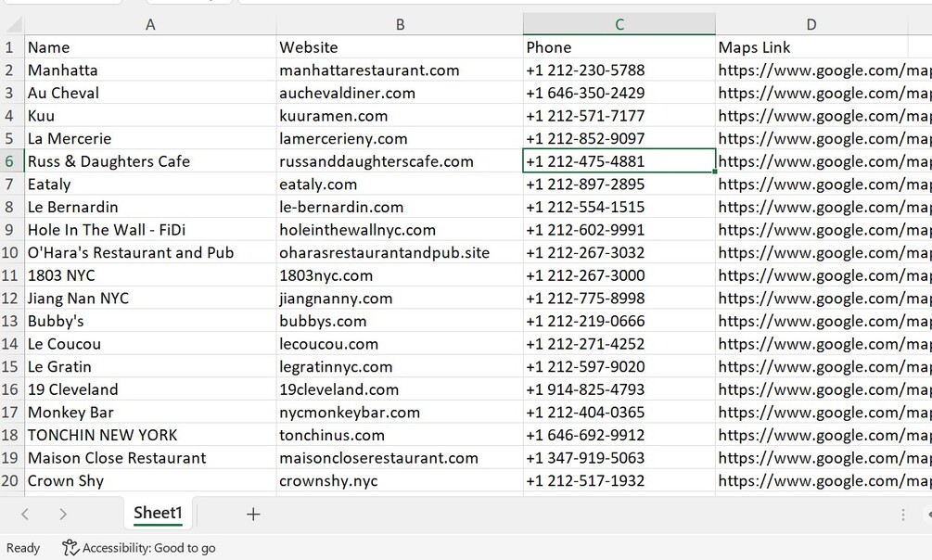Screen dimensions: 932x560
Task: Select the Eataly name cell
Action: coord(150,185)
